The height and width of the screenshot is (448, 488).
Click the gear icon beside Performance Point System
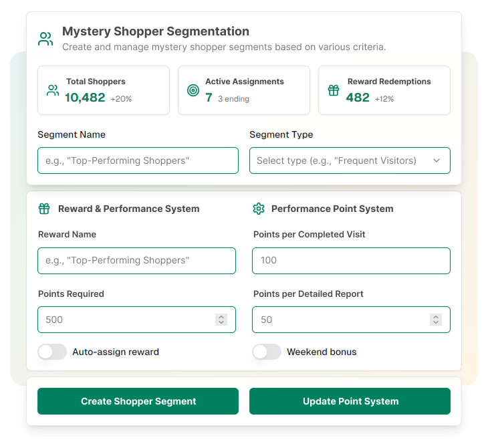pyautogui.click(x=259, y=209)
